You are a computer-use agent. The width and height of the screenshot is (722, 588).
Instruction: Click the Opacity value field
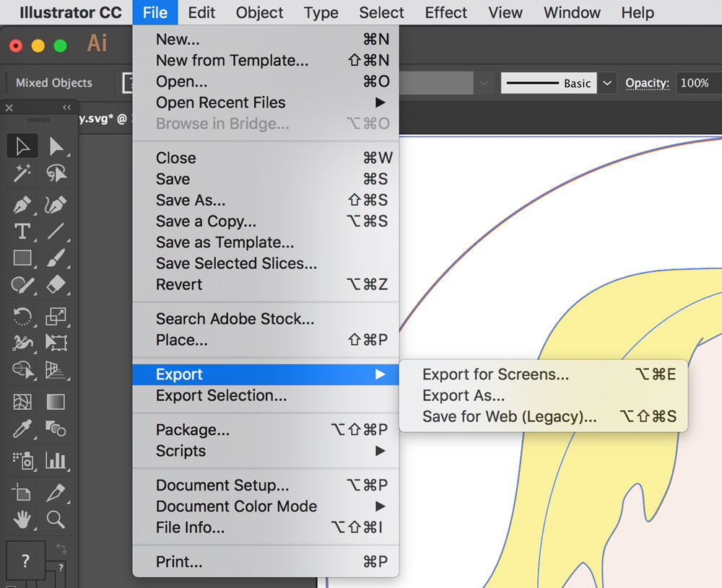click(696, 82)
